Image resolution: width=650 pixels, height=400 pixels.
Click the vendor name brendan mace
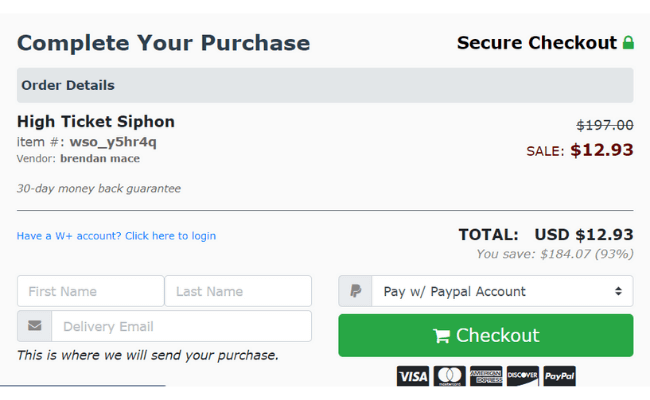(100, 159)
